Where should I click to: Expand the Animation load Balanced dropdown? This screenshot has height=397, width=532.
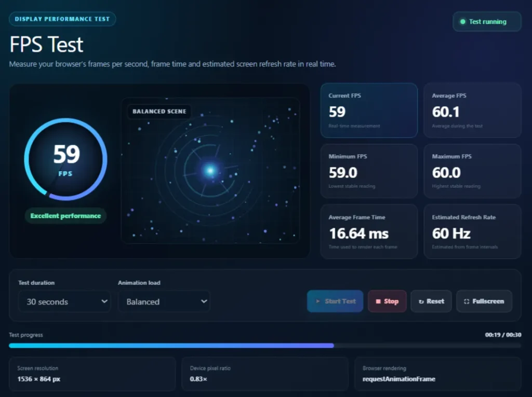(x=164, y=302)
